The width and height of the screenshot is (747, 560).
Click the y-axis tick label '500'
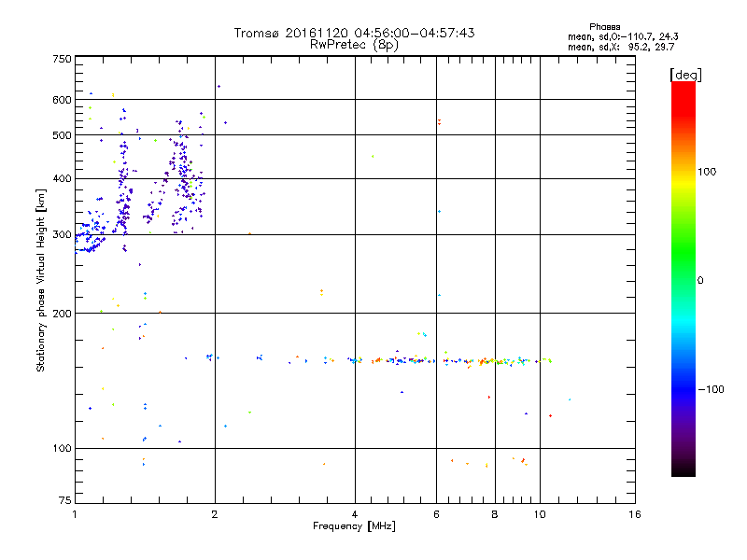[x=62, y=135]
